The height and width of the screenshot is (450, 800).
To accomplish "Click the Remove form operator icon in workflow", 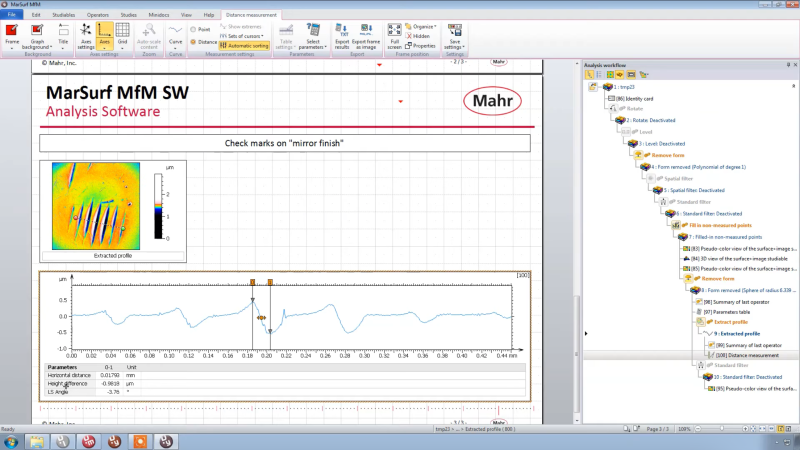I will [660, 153].
